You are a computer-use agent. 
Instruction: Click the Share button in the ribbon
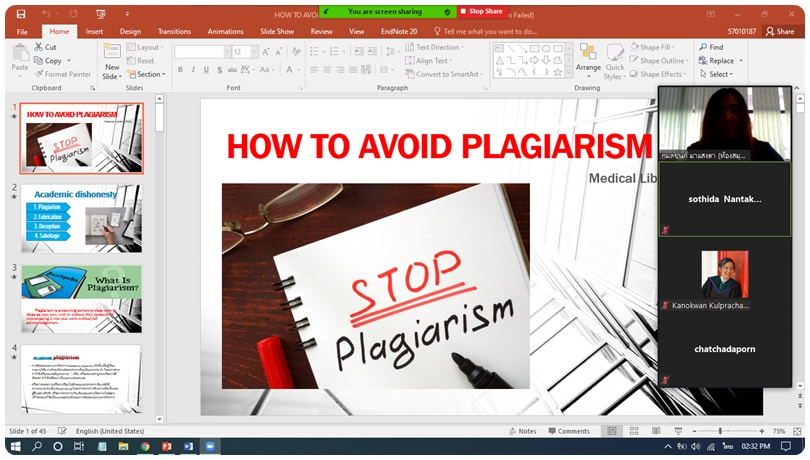tap(780, 31)
